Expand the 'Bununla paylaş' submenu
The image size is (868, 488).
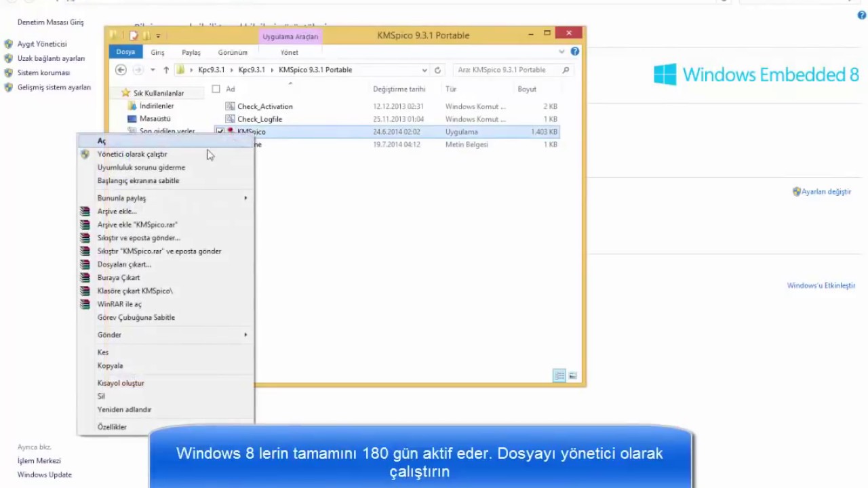point(246,198)
